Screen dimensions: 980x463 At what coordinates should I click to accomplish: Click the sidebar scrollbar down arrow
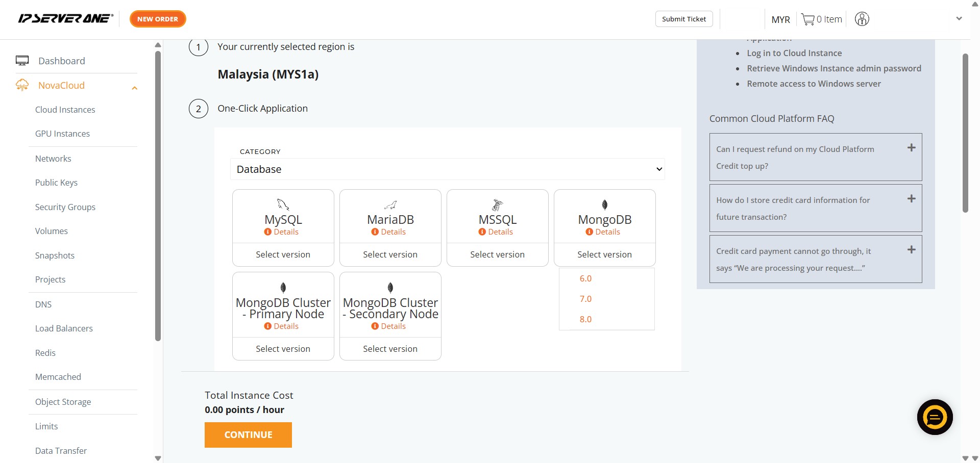click(x=158, y=458)
